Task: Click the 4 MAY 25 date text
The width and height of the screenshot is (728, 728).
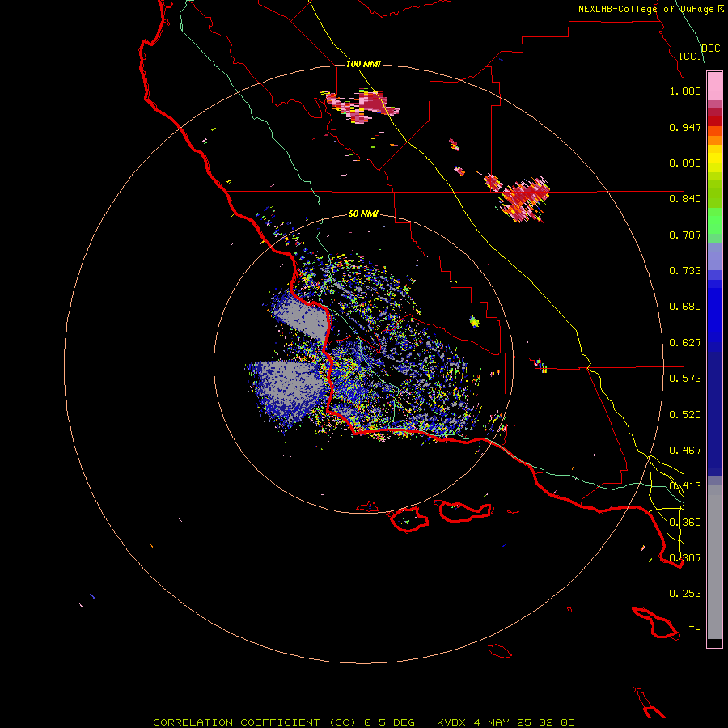Action: (504, 722)
